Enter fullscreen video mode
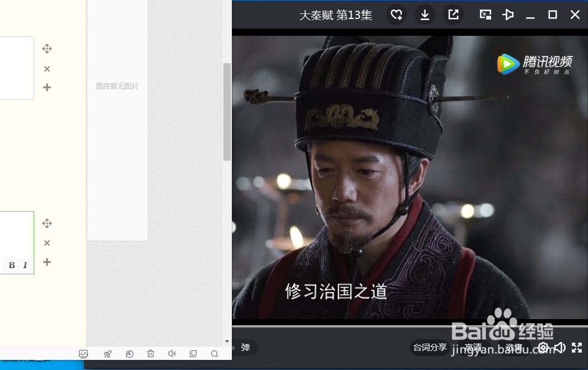This screenshot has height=370, width=588. pyautogui.click(x=577, y=348)
